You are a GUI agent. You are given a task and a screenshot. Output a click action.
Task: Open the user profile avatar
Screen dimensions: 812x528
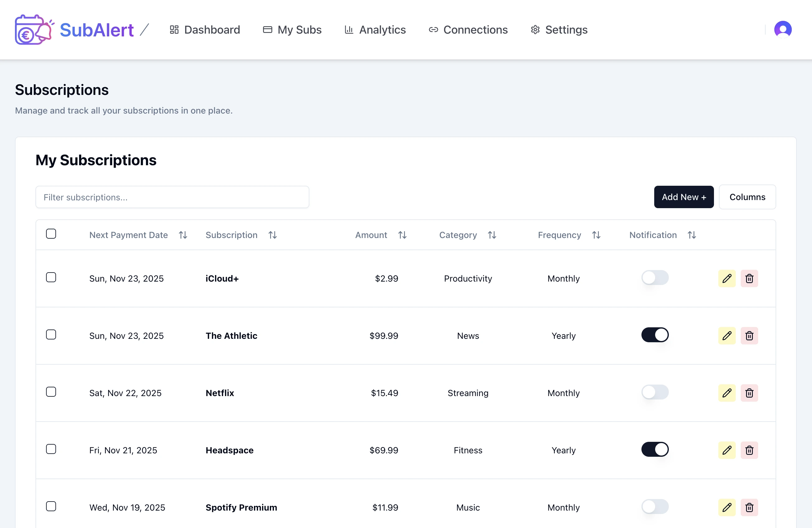coord(783,29)
